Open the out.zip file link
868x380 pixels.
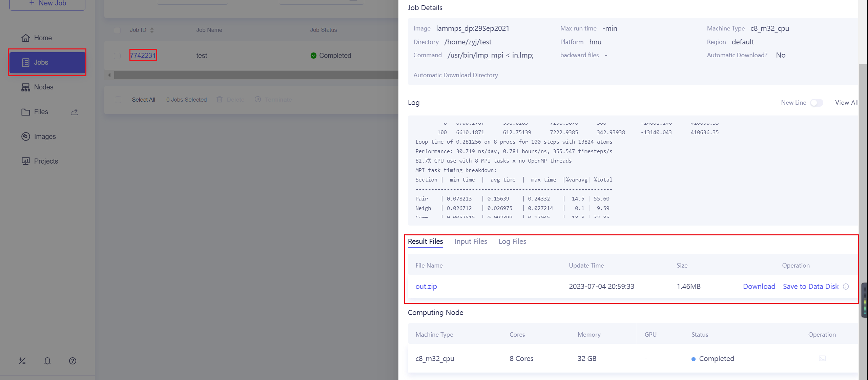click(x=426, y=287)
